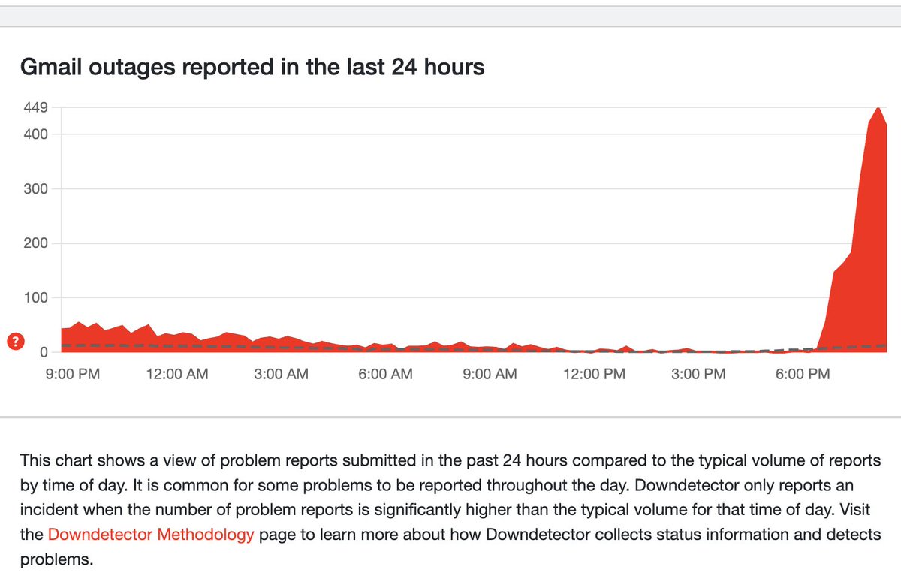Image resolution: width=901 pixels, height=588 pixels.
Task: Click the peak of the red outage spike
Action: 878,109
